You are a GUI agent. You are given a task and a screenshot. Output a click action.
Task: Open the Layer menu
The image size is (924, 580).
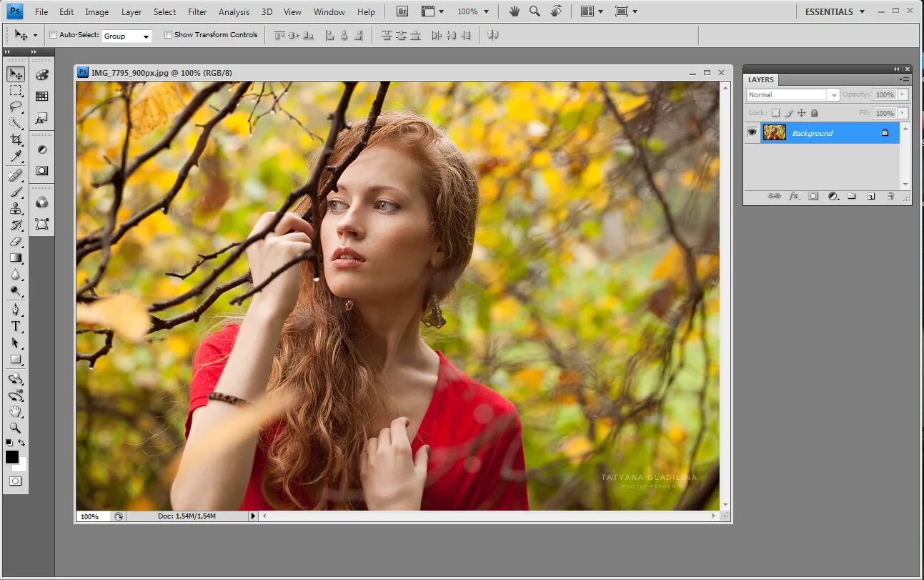tap(131, 11)
